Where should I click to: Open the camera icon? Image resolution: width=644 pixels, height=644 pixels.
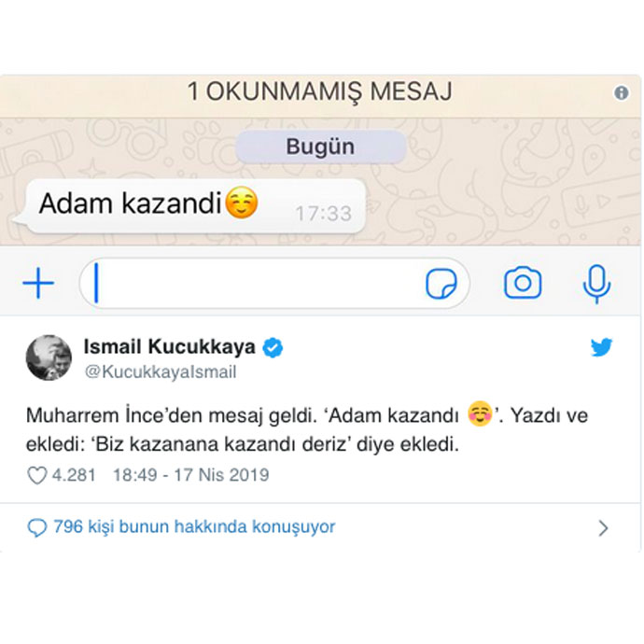point(523,283)
